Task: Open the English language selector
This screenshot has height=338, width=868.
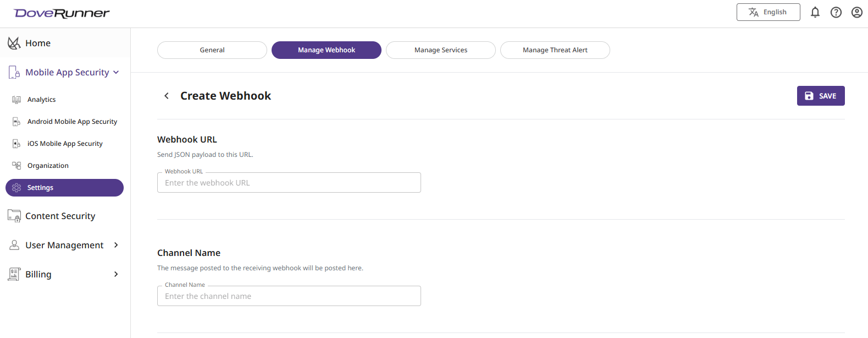Action: click(x=768, y=12)
